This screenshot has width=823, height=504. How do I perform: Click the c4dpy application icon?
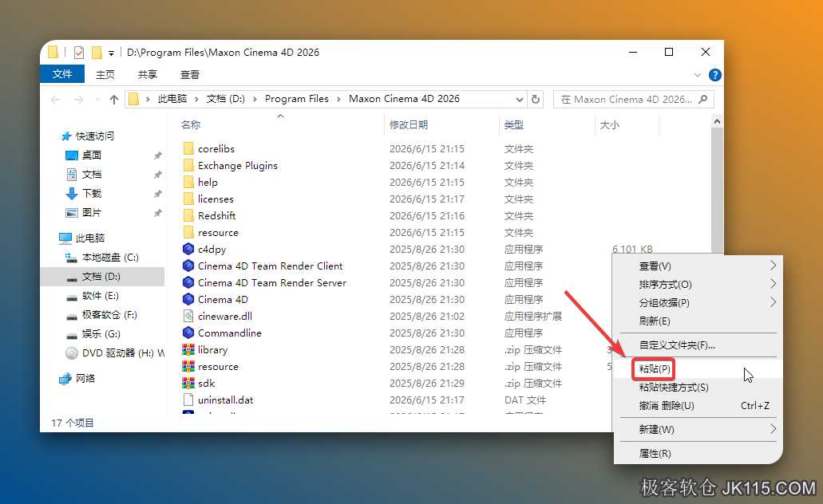[188, 249]
